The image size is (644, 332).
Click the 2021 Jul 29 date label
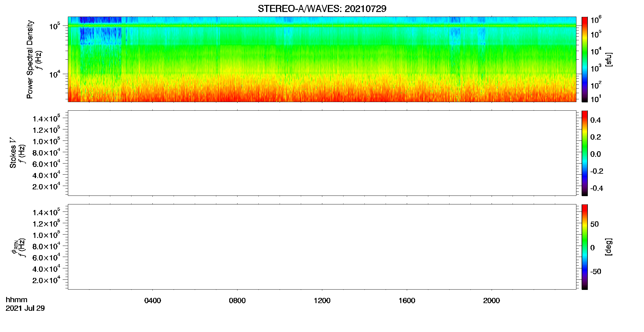click(25, 308)
